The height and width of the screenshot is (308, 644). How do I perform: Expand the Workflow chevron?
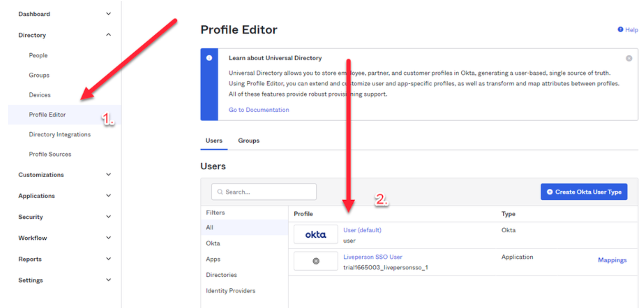(x=109, y=238)
